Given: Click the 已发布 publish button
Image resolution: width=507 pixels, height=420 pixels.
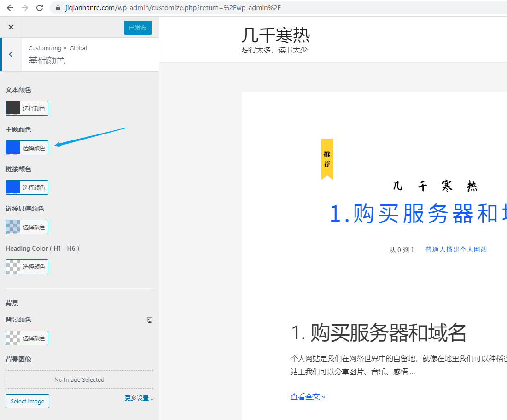Looking at the screenshot, I should click(138, 27).
